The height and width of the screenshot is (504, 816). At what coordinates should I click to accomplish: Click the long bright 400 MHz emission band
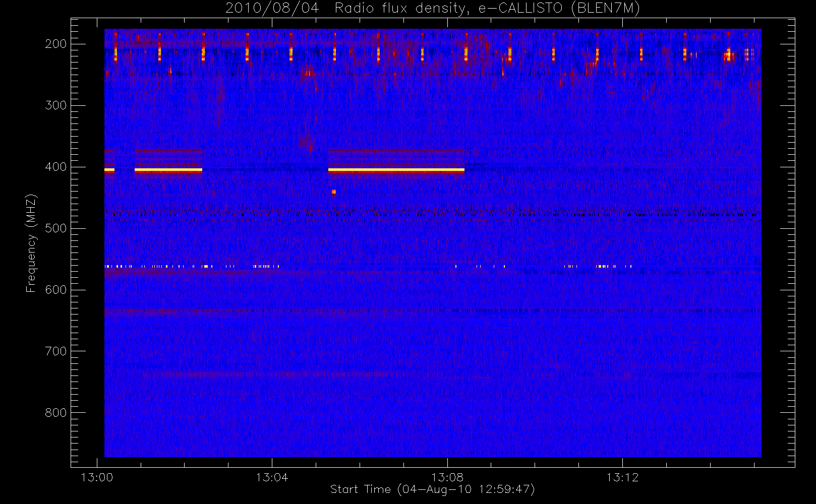(396, 170)
